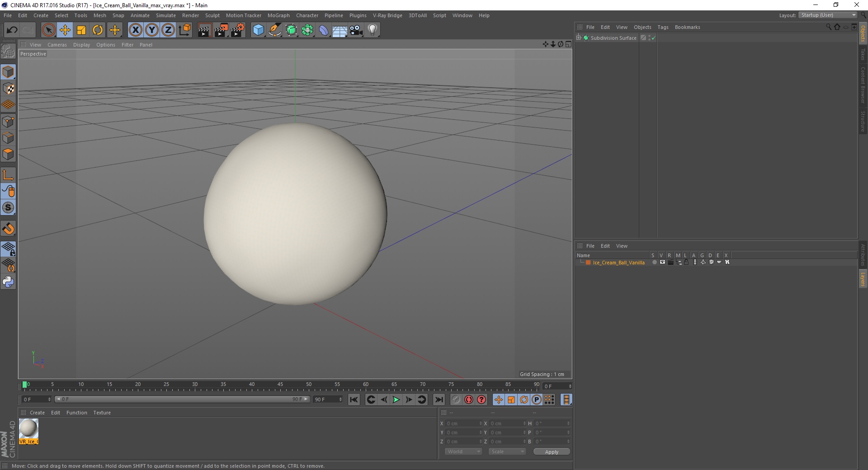Image resolution: width=868 pixels, height=470 pixels.
Task: Open Edit Render Settings gear icon
Action: [x=238, y=30]
